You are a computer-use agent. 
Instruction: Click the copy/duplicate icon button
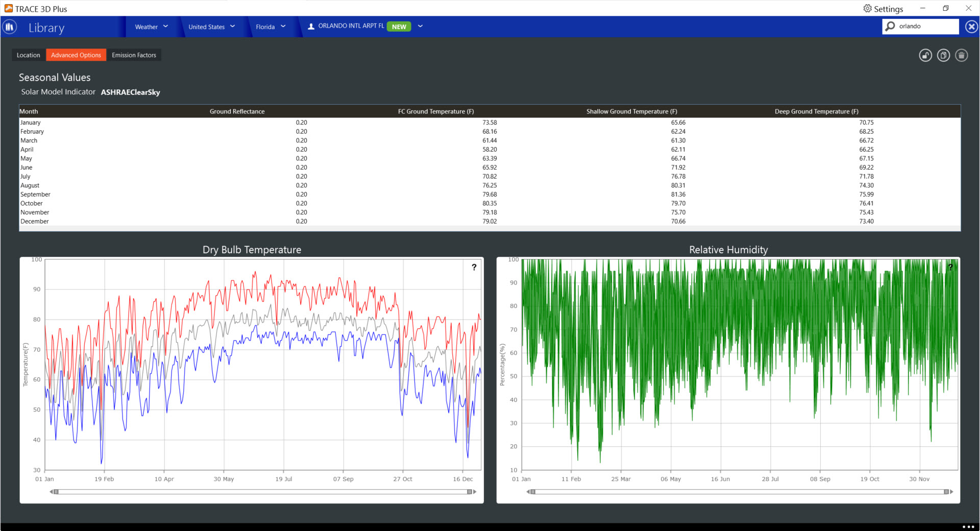coord(943,55)
